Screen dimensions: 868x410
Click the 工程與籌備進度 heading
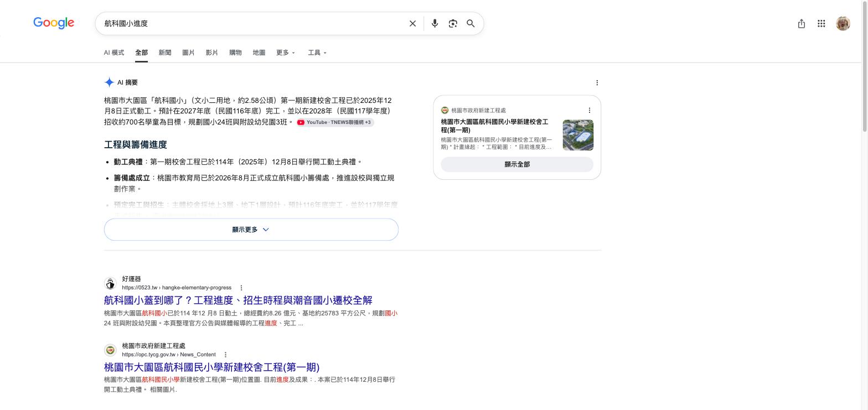pyautogui.click(x=136, y=144)
